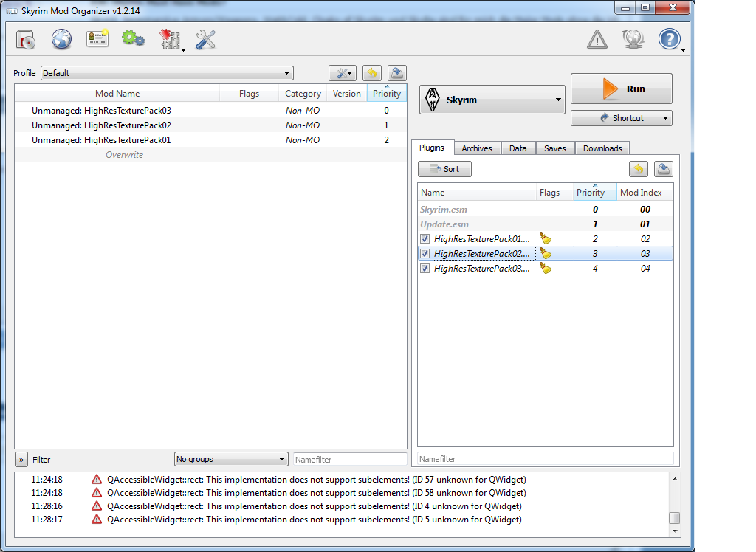Click the plugin list Namefilter field
Image resolution: width=756 pixels, height=552 pixels.
click(x=546, y=459)
